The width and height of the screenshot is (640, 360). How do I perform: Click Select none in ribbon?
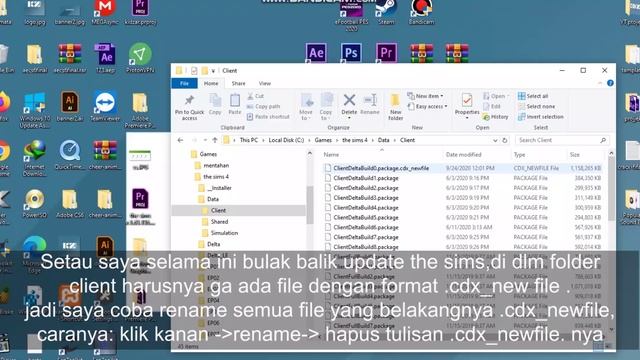536,107
